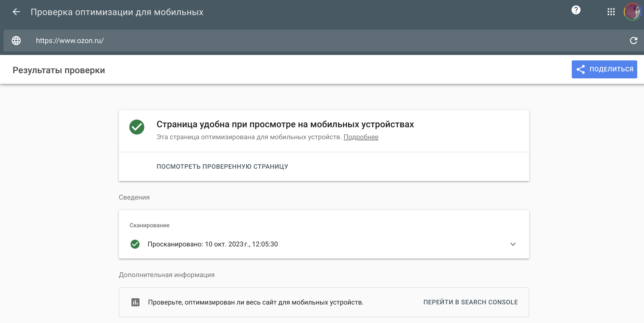Click ПЕРЕЙТИ В SEARCH CONSOLE
This screenshot has width=644, height=323.
(471, 302)
